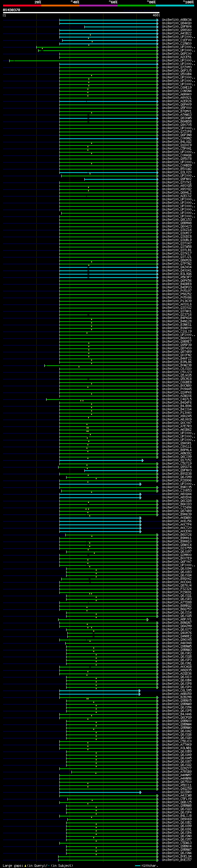This screenshot has height=868, width=197.
Task: Click hit label UniRef100_Q4Z4S4
Action: (x=177, y=267)
